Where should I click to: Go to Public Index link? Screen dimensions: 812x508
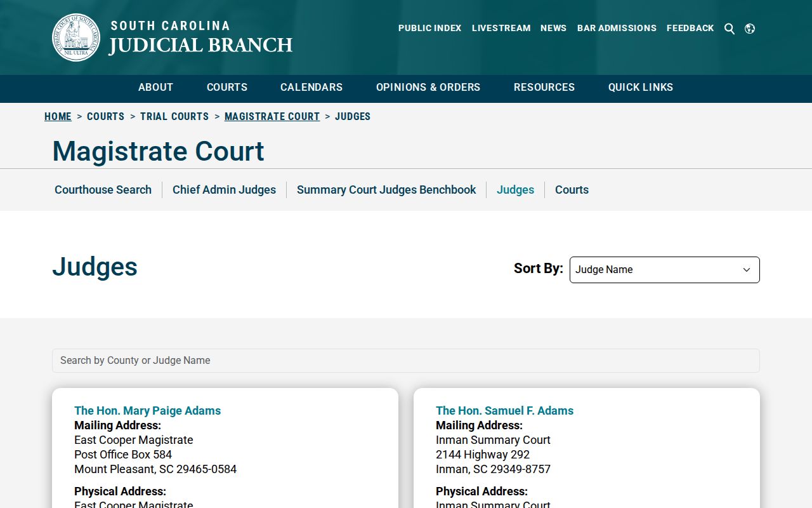tap(430, 28)
